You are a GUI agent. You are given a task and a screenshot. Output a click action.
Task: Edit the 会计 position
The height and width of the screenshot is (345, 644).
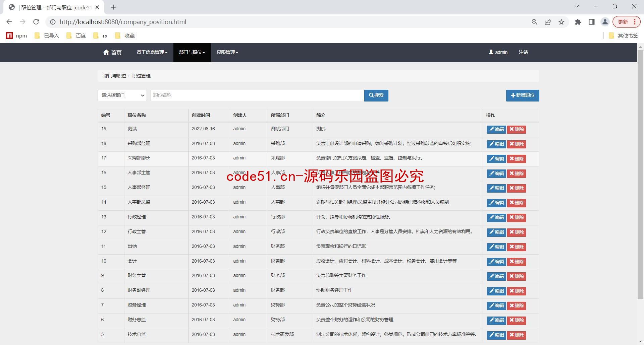tap(496, 262)
